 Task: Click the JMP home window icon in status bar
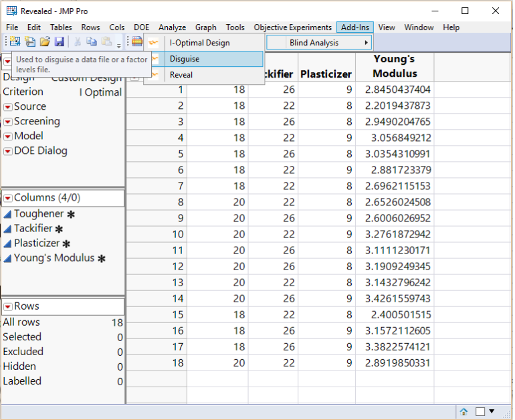[x=463, y=411]
